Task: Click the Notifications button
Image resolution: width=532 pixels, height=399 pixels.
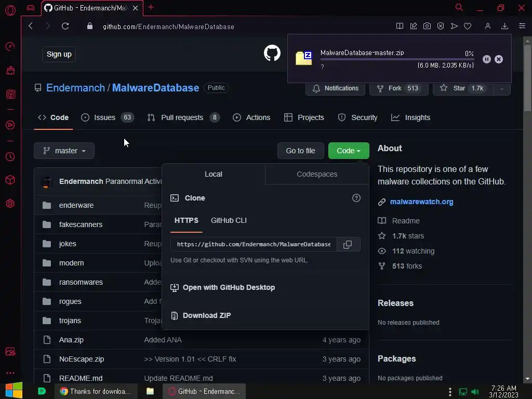Action: point(335,88)
